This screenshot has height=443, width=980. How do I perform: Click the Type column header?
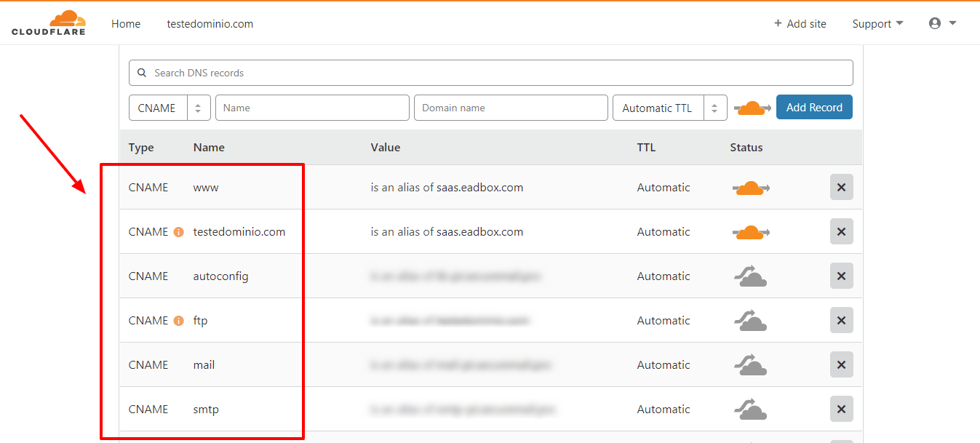click(x=141, y=148)
